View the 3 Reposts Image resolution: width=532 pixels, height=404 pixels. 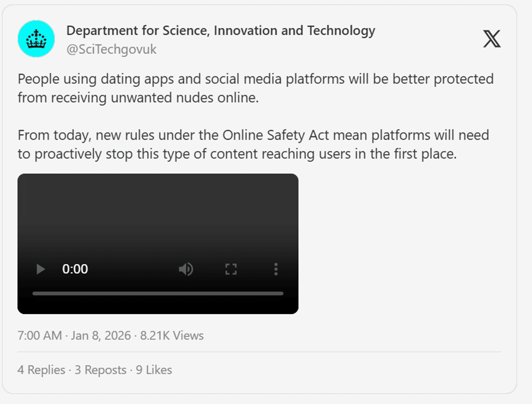[101, 370]
